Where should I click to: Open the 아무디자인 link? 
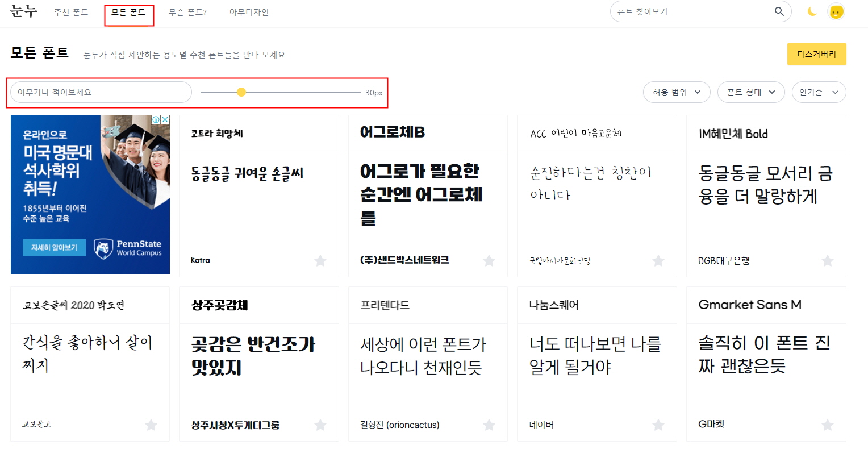248,11
